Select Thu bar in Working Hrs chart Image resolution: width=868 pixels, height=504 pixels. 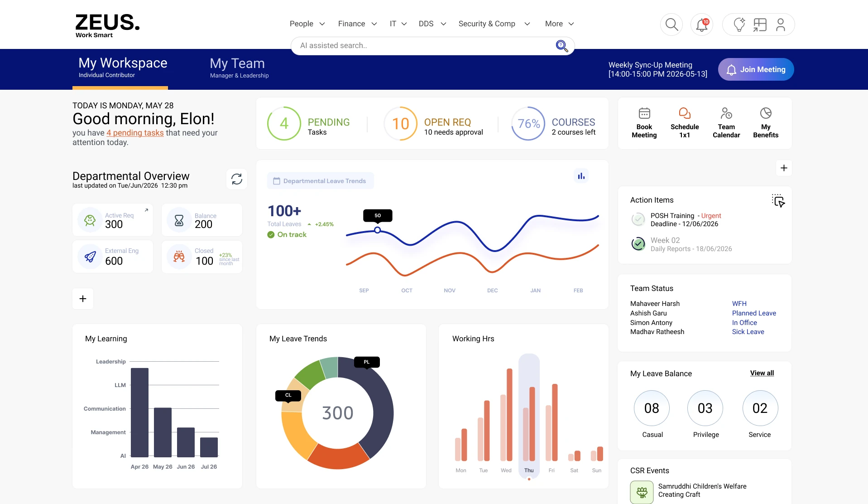[529, 417]
